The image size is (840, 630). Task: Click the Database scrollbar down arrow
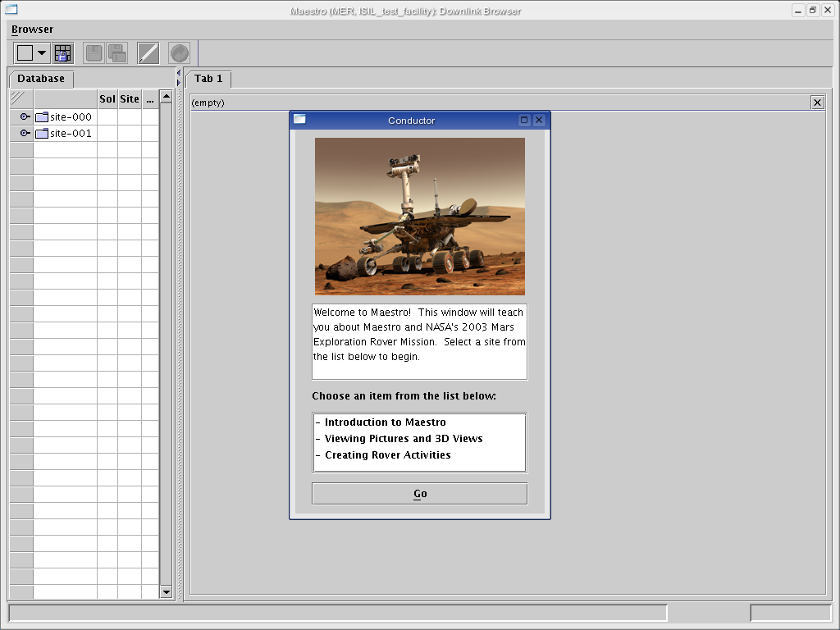(166, 591)
